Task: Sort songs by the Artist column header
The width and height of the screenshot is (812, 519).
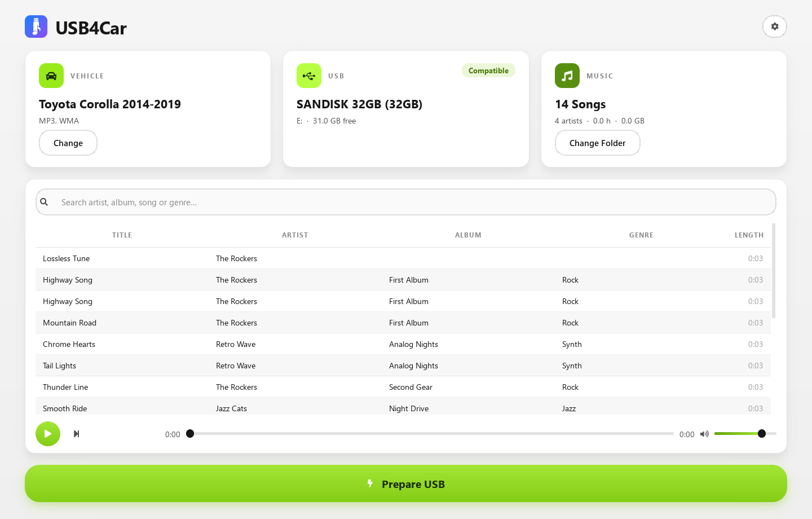Action: [x=295, y=235]
